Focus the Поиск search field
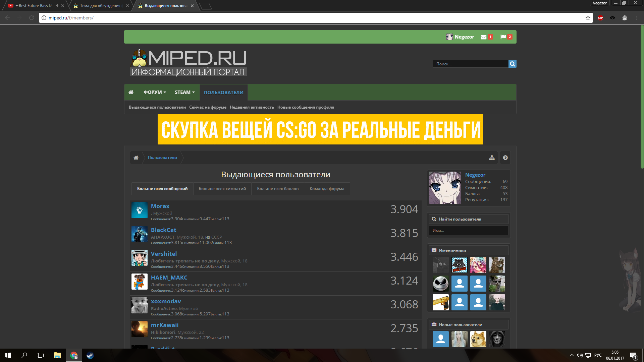This screenshot has width=644, height=362. 471,64
